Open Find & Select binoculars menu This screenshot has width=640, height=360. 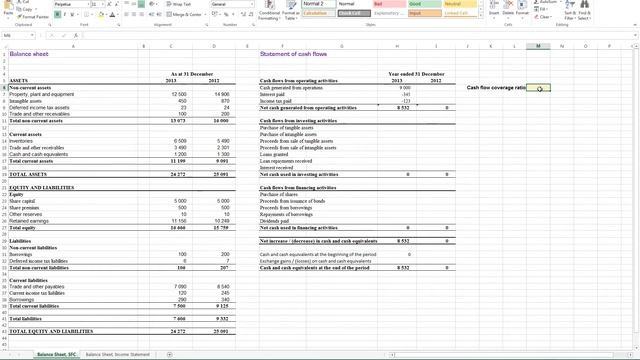(584, 10)
